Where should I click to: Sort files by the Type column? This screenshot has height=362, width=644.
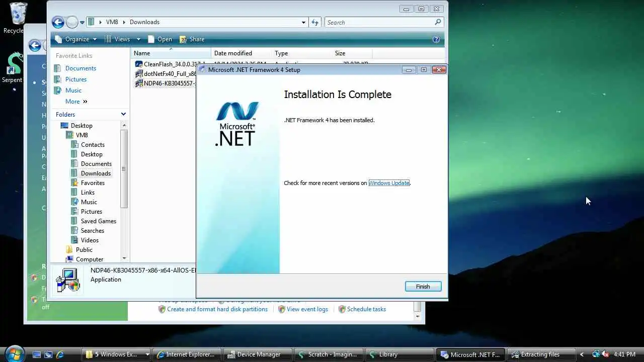tap(301, 53)
